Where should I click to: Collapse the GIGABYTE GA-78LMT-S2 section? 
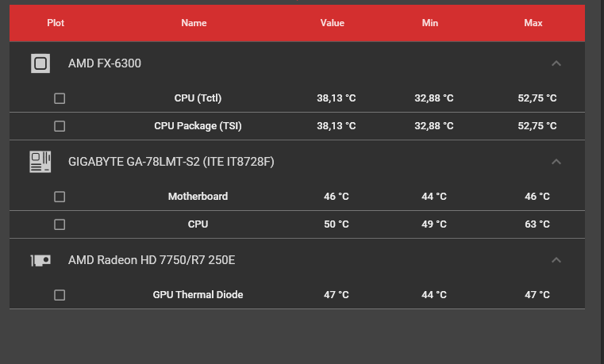tap(556, 162)
